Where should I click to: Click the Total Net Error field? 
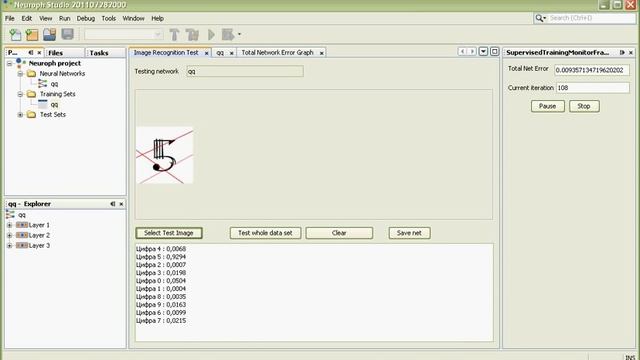(x=592, y=70)
